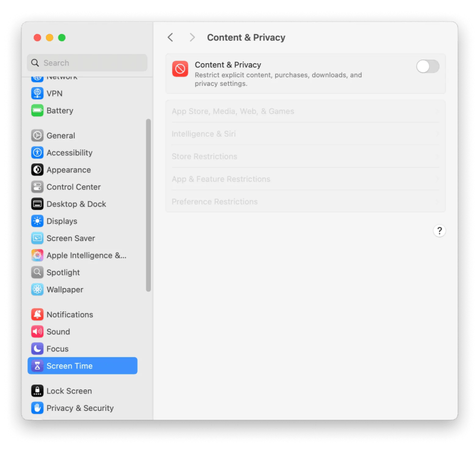The width and height of the screenshot is (476, 449).
Task: Minimize window with the yellow button
Action: click(x=49, y=38)
